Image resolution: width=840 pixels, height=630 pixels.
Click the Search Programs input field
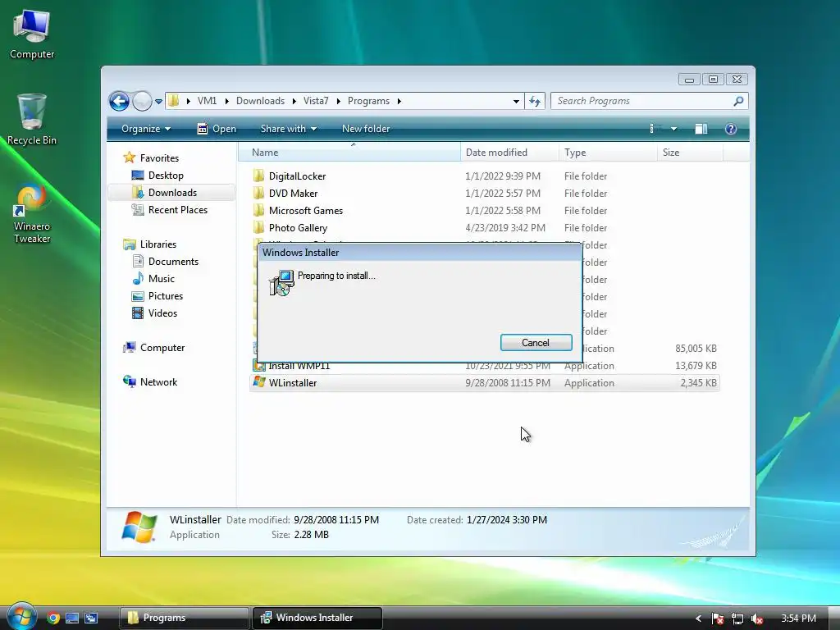tap(643, 101)
